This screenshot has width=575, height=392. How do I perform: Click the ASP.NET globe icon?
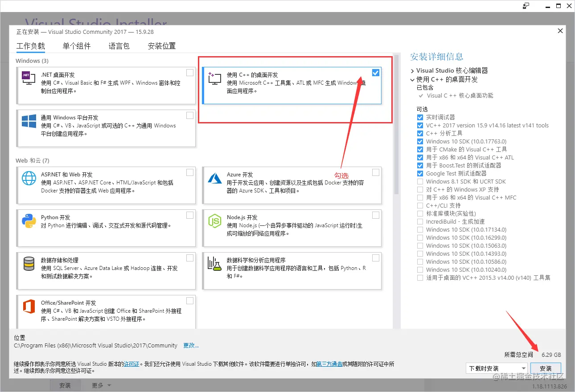pos(29,179)
